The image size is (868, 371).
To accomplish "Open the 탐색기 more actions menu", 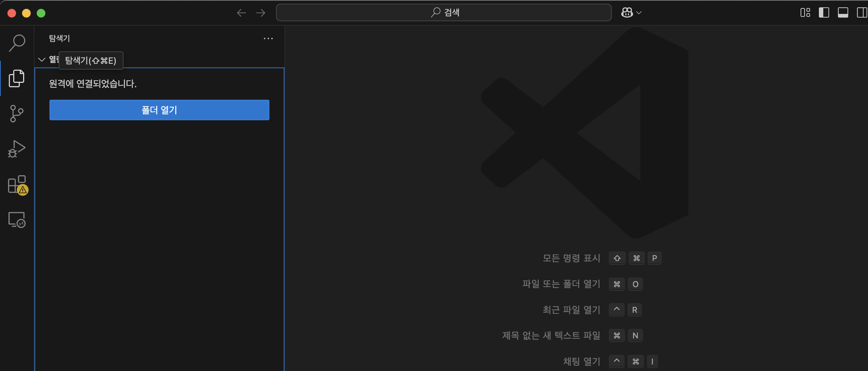I will 268,38.
